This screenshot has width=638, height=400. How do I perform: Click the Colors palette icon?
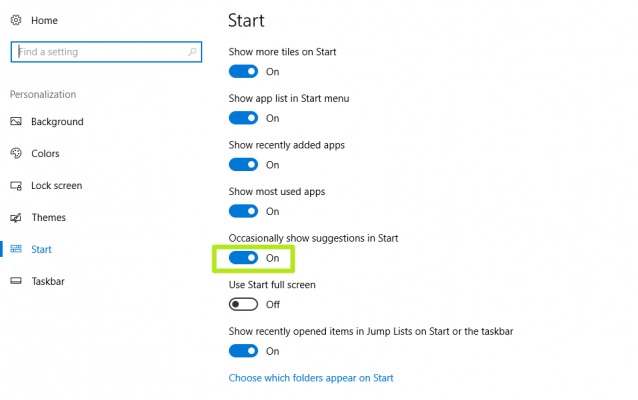[x=16, y=154]
